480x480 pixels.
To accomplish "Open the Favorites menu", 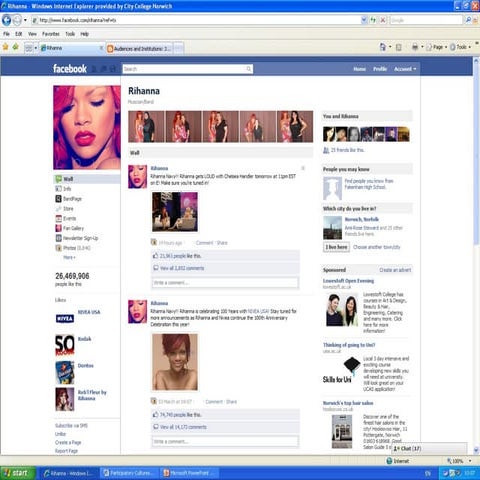I will pos(51,34).
